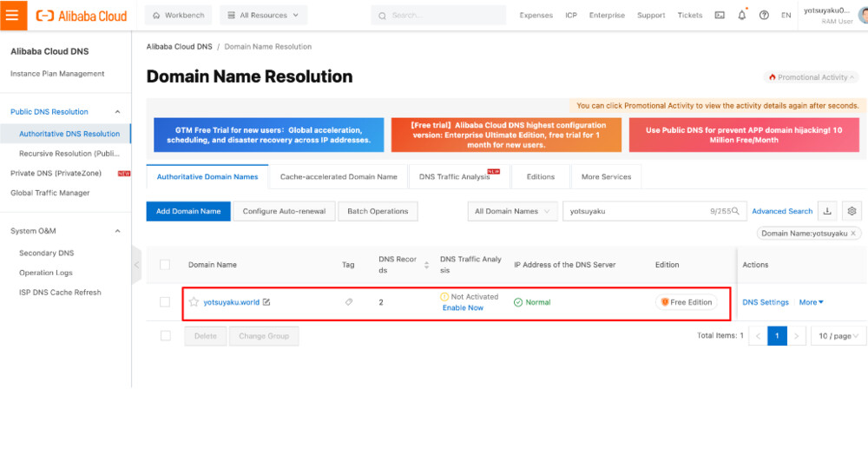
Task: Click the Change Group button
Action: [x=264, y=336]
